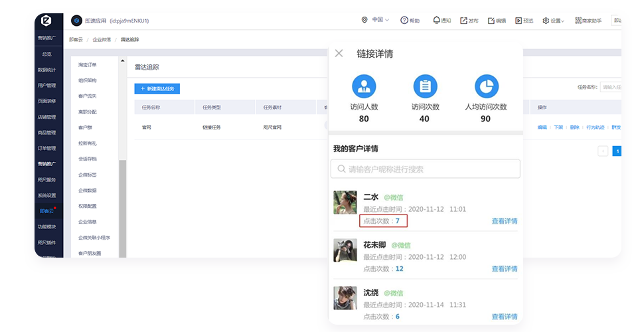Click the 新建雷达任务 button
This screenshot has height=332, width=644.
point(157,88)
